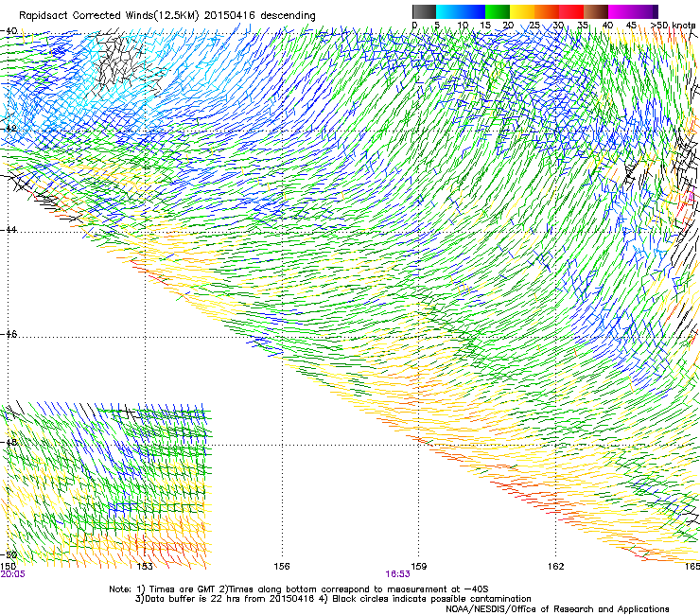
Task: Click the '156' longitude label
Action: [x=282, y=567]
